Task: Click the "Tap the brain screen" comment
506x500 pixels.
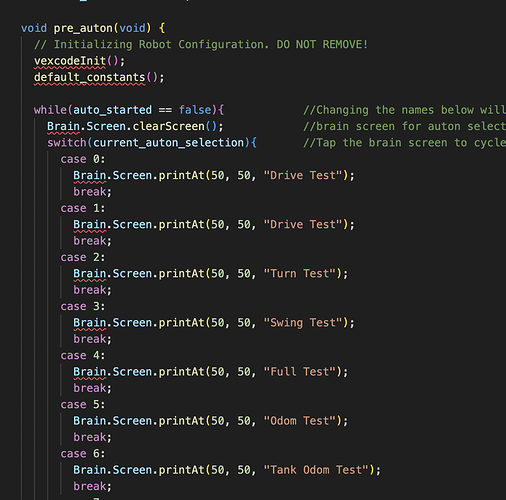Action: [x=404, y=143]
